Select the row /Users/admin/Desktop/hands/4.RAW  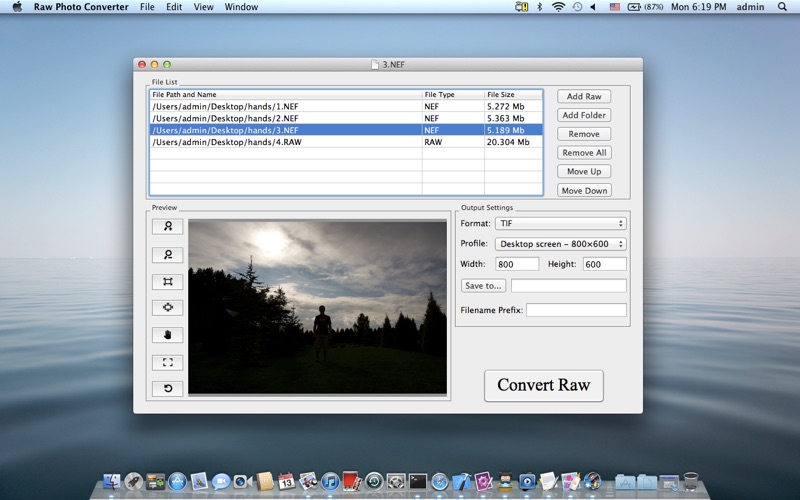click(x=346, y=142)
